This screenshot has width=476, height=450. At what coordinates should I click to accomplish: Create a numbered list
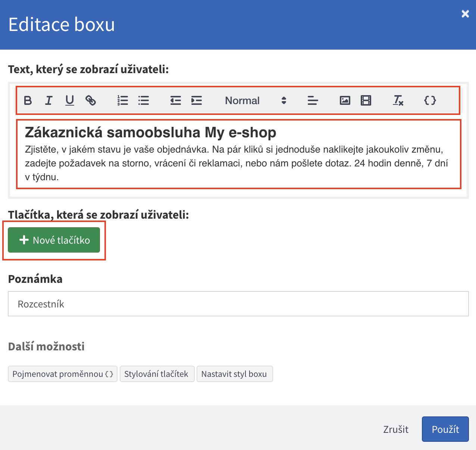coord(123,100)
